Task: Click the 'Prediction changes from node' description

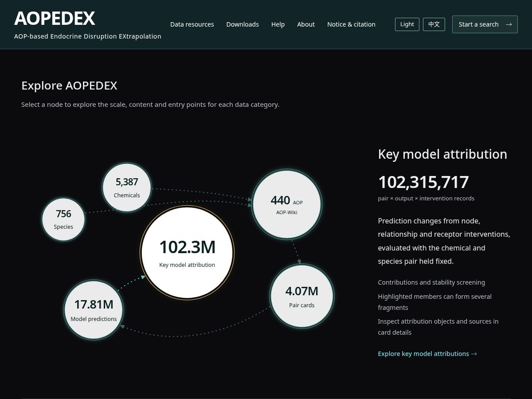Action: (444, 241)
